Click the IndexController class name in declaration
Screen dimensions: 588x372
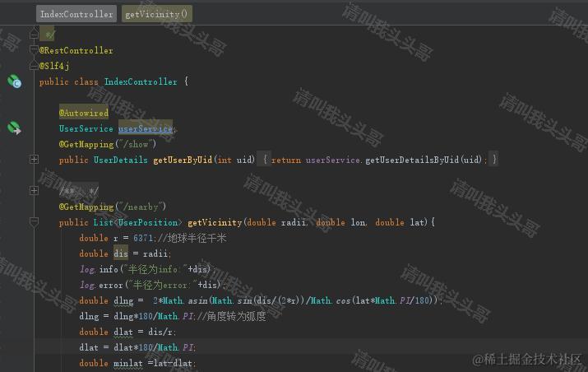point(141,81)
